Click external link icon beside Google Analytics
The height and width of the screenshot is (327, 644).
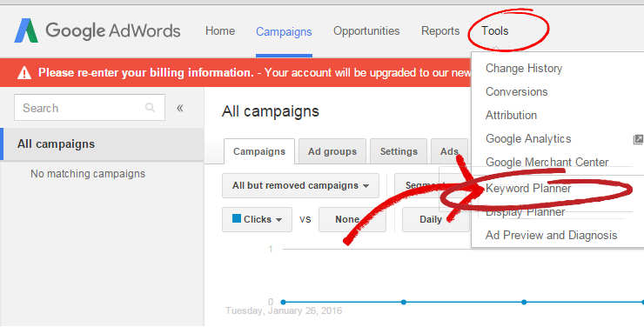(x=638, y=139)
